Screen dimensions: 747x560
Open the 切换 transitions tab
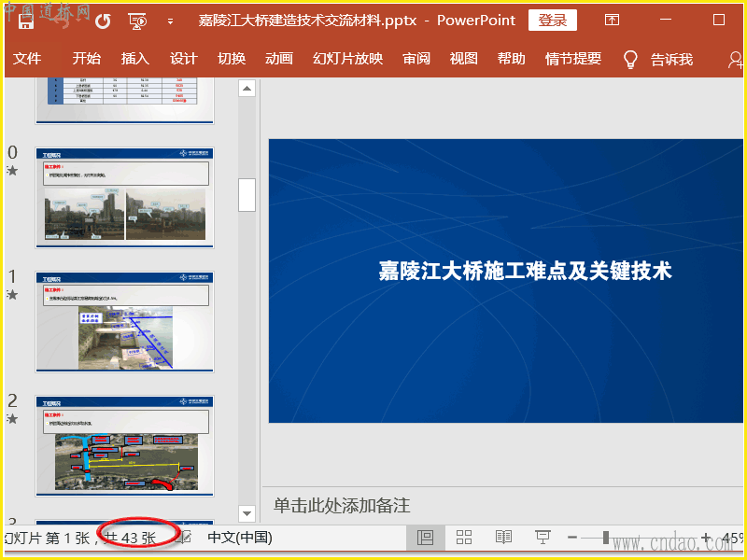(x=232, y=59)
